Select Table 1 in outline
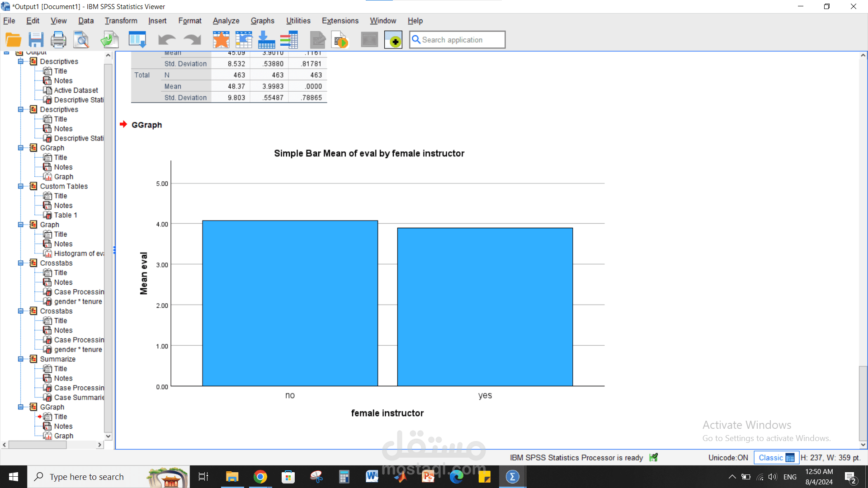Screen dimensions: 868x488 (x=66, y=215)
